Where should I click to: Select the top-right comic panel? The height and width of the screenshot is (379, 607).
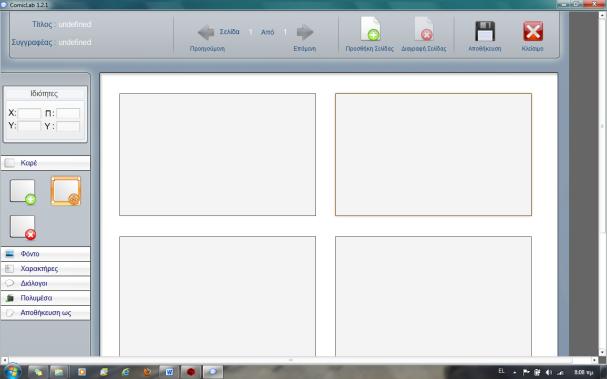tap(434, 154)
